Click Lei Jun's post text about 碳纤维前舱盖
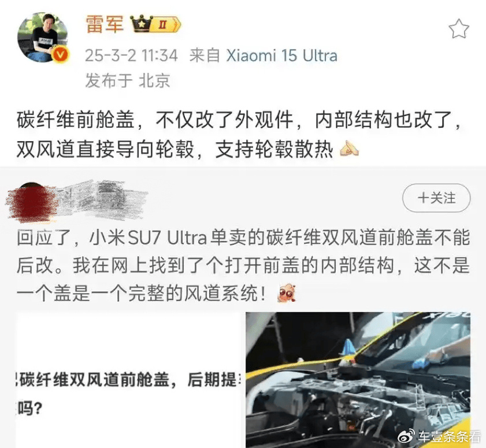This screenshot has width=486, height=448. pyautogui.click(x=239, y=134)
